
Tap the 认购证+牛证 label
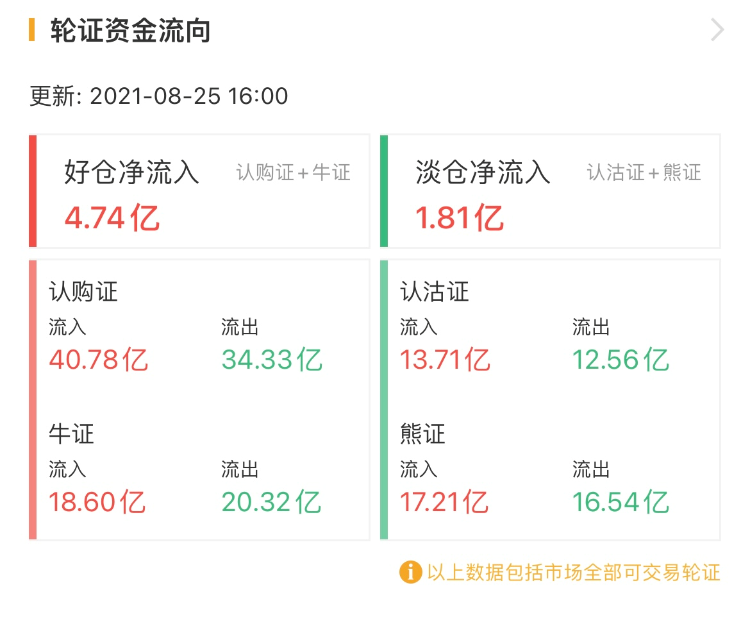pyautogui.click(x=293, y=172)
